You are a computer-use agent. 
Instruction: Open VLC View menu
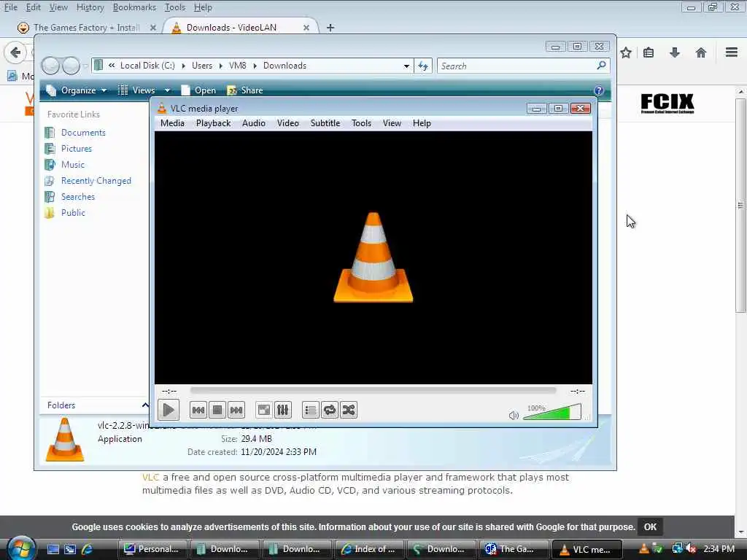tap(392, 123)
